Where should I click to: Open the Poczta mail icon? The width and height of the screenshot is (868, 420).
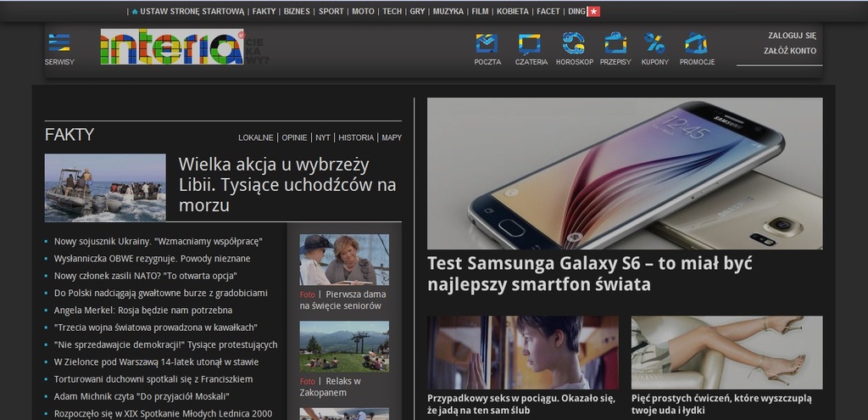[487, 43]
